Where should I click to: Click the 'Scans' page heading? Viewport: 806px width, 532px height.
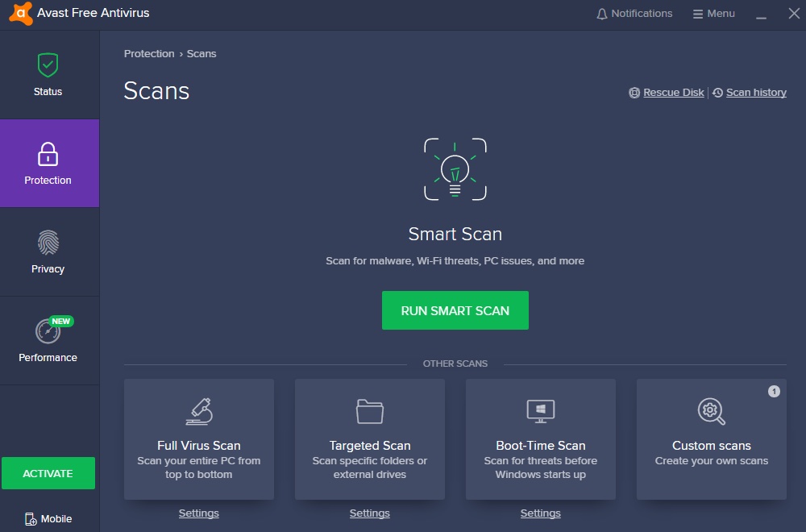pyautogui.click(x=156, y=91)
